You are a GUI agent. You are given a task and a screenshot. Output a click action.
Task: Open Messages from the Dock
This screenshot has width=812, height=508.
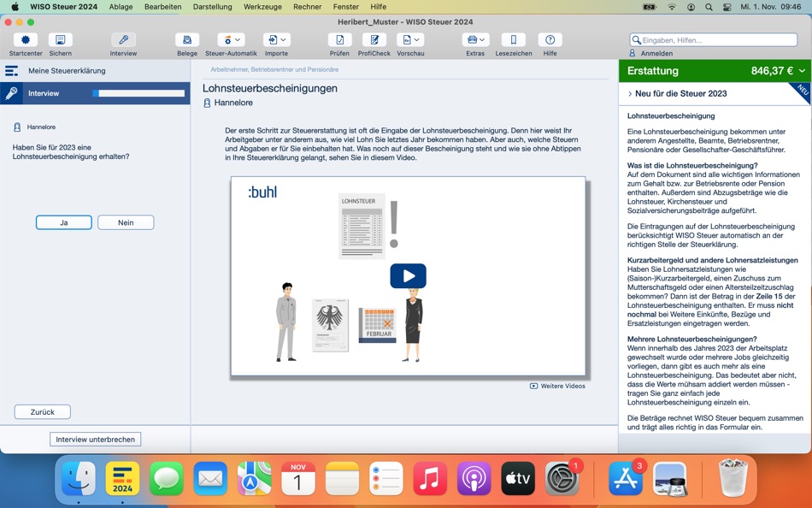(x=166, y=478)
